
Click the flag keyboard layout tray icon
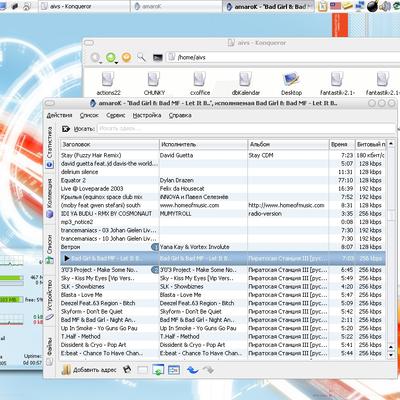pos(335,6)
